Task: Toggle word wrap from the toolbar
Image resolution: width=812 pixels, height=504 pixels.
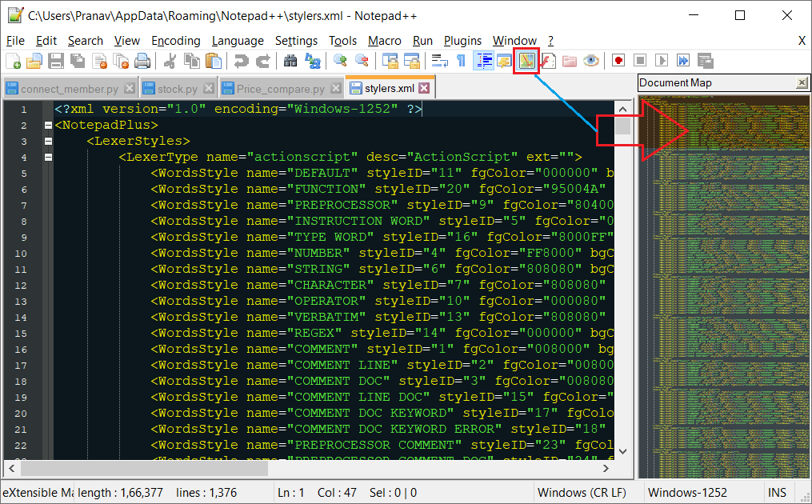Action: [440, 61]
